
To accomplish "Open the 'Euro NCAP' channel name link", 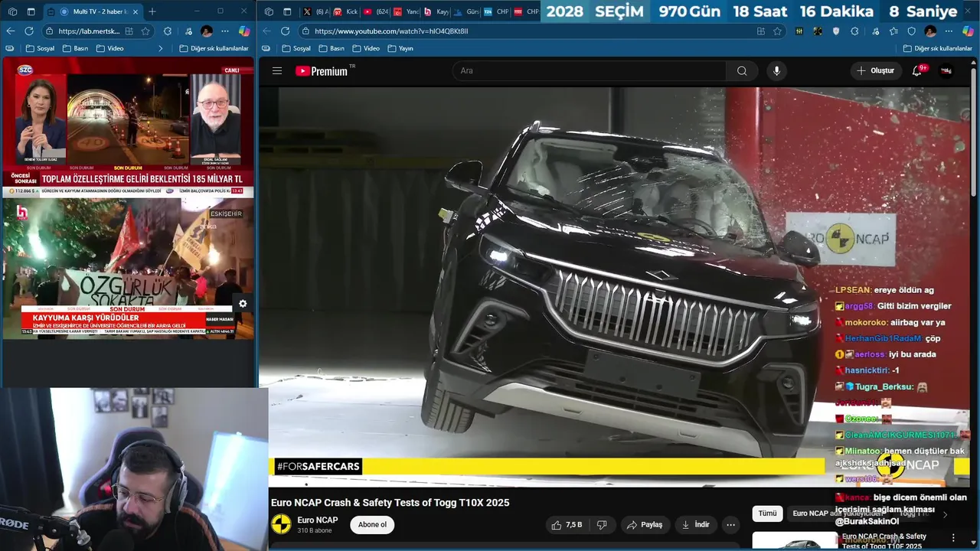I will tap(318, 520).
